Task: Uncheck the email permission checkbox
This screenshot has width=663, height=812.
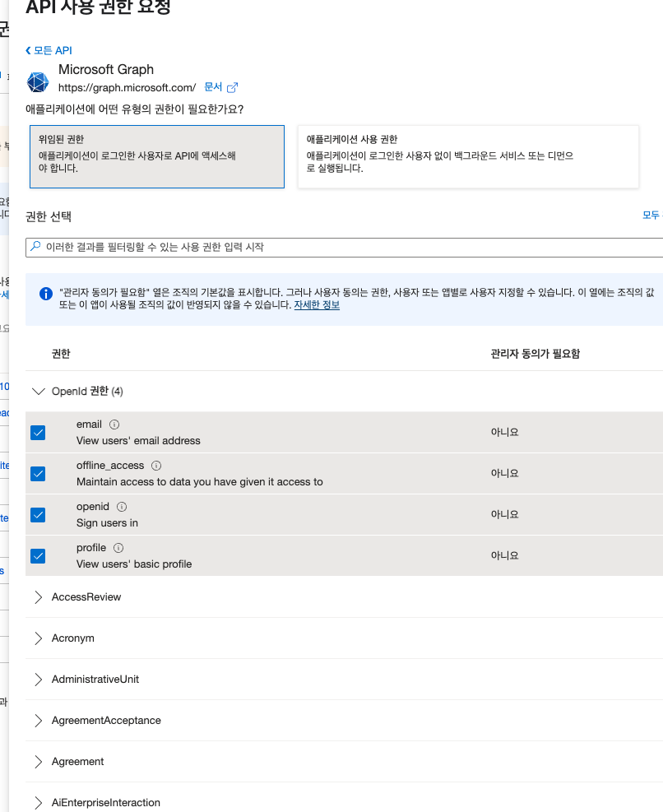Action: point(38,433)
